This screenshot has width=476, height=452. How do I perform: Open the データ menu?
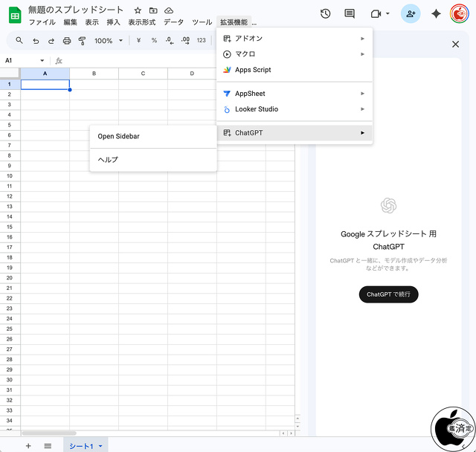[x=173, y=22]
